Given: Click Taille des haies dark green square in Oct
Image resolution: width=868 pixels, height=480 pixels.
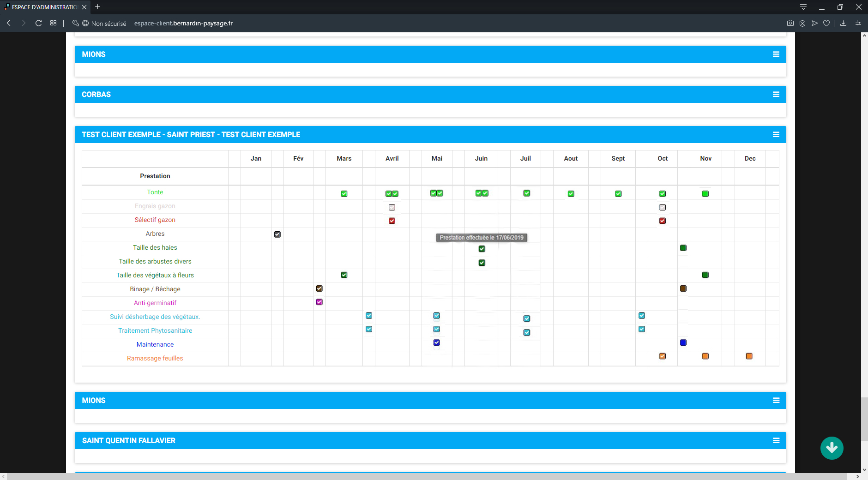Looking at the screenshot, I should [683, 248].
